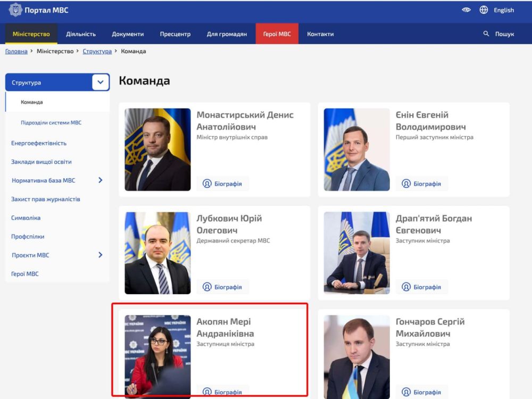Image resolution: width=532 pixels, height=399 pixels.
Task: Enable visually impaired accessibility mode
Action: click(467, 10)
